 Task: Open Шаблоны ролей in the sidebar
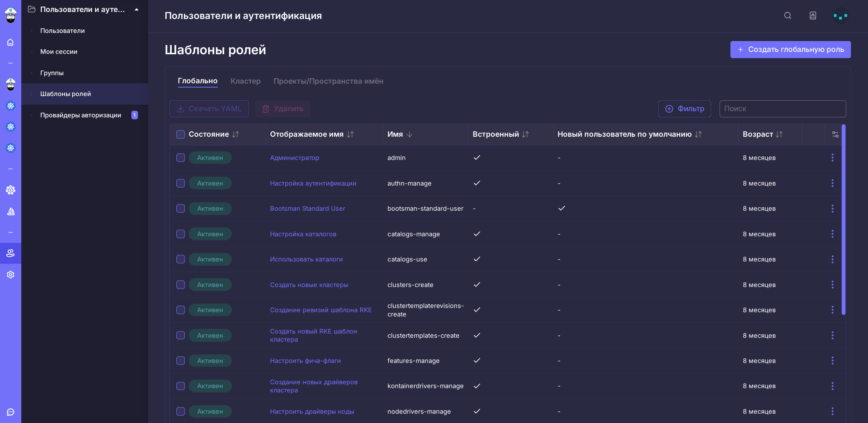tap(84, 94)
